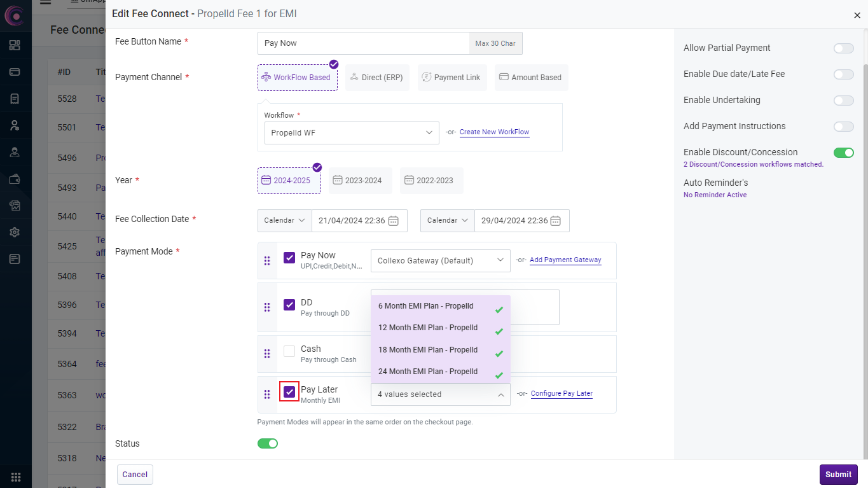Collapse the 4 values selected dropdown
The image size is (868, 488).
(440, 394)
